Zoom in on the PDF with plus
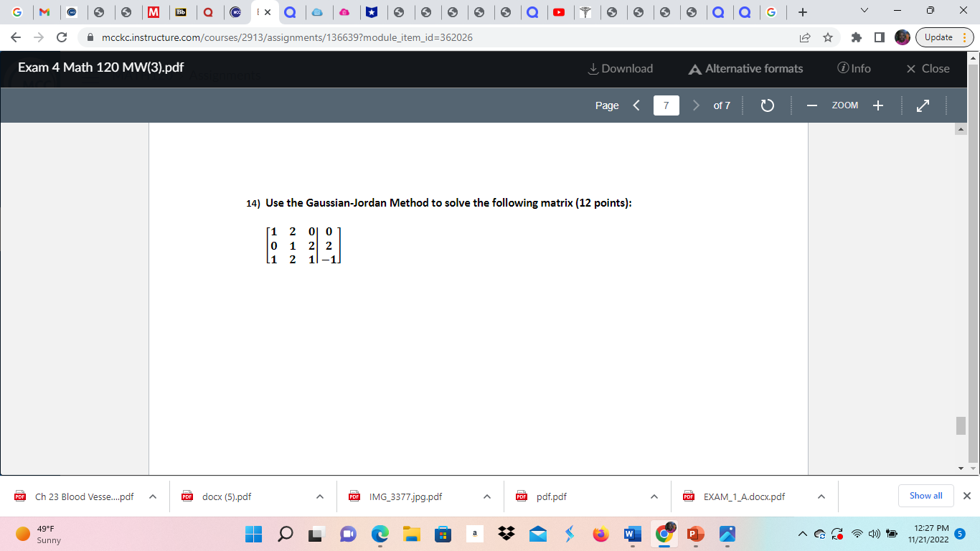The image size is (980, 551). (877, 105)
